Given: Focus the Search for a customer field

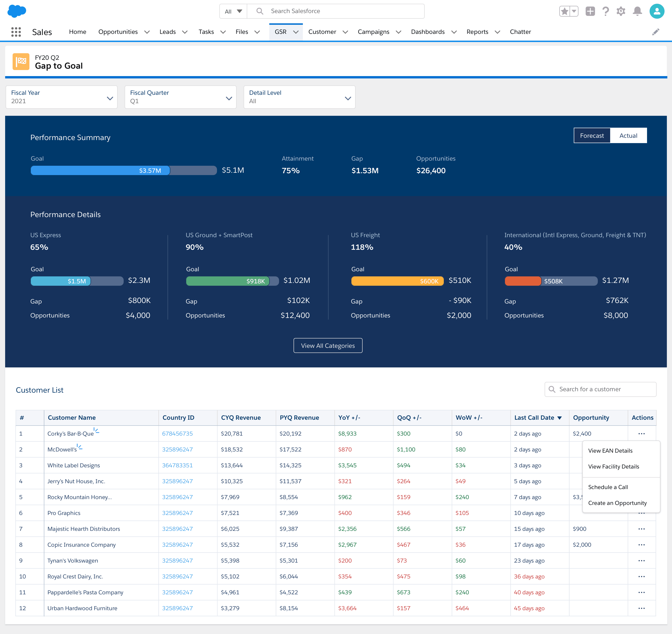Looking at the screenshot, I should click(600, 389).
